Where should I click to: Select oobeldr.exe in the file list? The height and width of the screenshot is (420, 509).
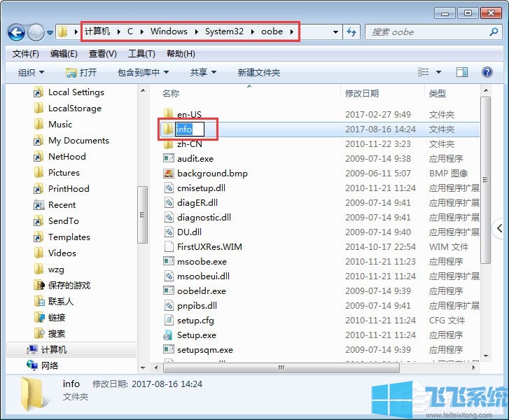(x=202, y=290)
